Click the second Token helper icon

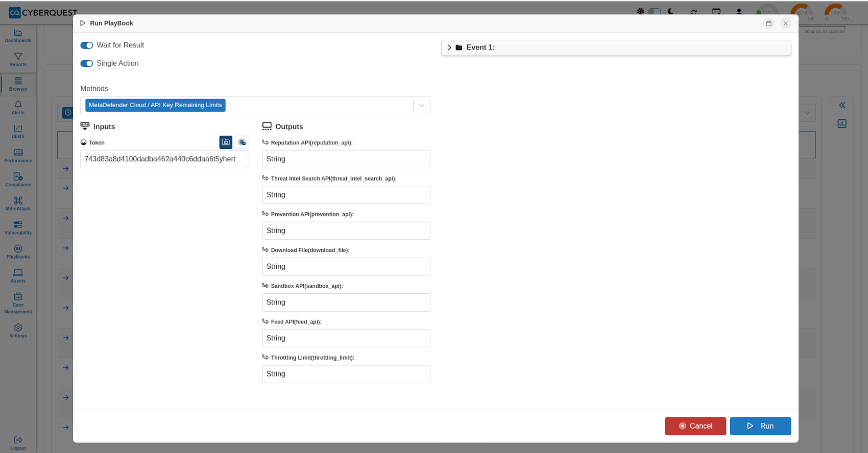click(242, 142)
